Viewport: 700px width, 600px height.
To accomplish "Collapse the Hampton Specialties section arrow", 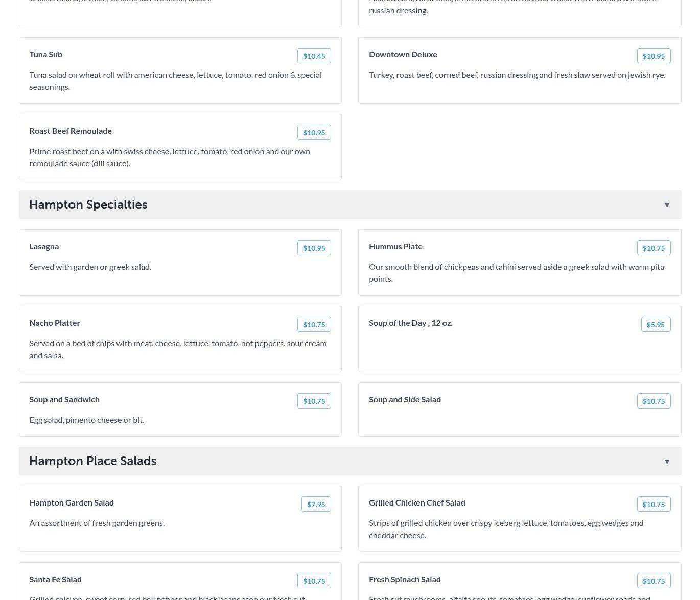I will click(x=667, y=205).
